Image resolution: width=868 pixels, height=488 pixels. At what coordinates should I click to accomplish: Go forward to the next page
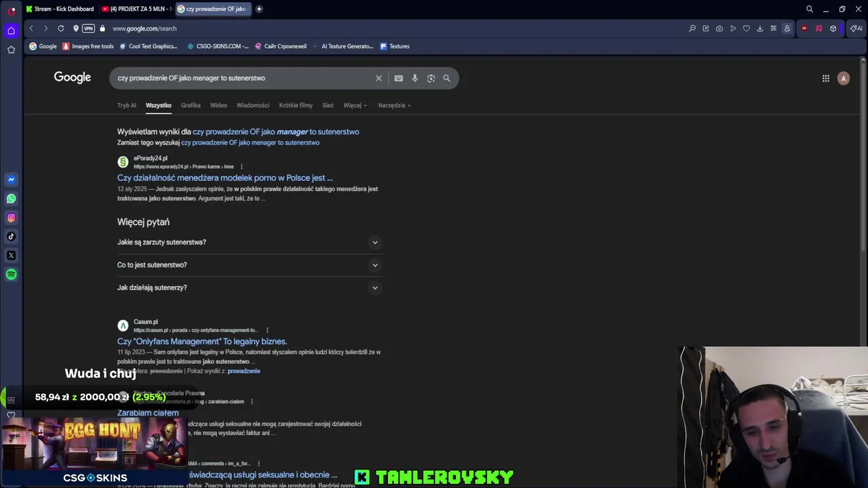point(45,28)
